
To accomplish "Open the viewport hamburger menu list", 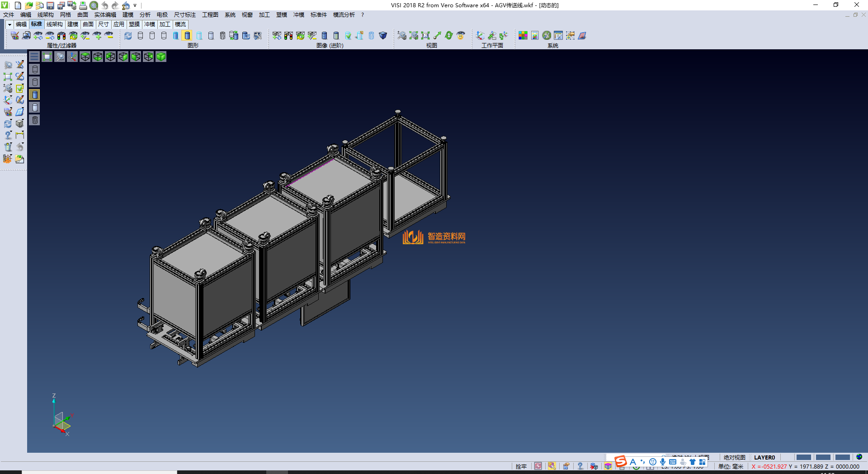I will pos(34,57).
